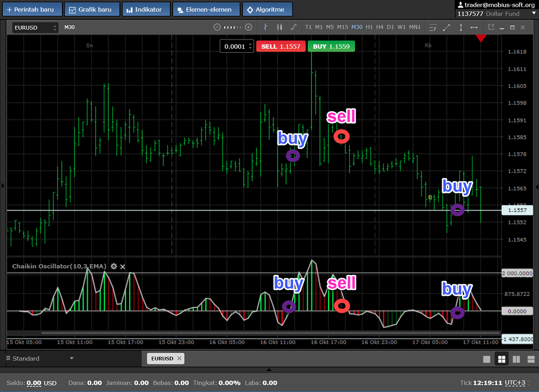This screenshot has height=392, width=539.
Task: Select the H1 timeframe
Action: [369, 27]
